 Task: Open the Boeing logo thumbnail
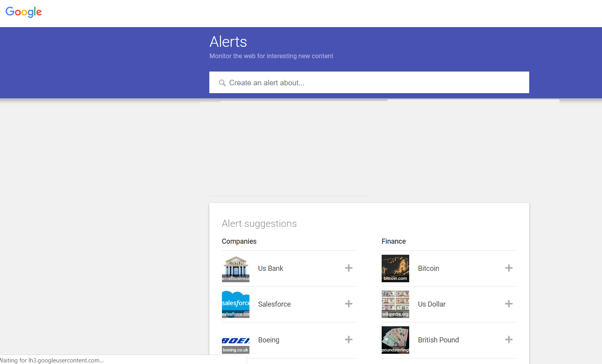point(236,340)
